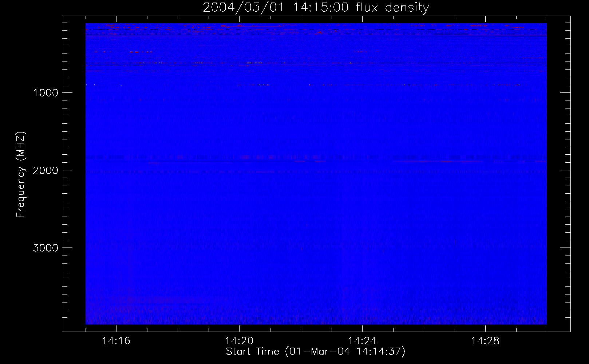
Task: Click the 14:16 time tick label
Action: [116, 341]
